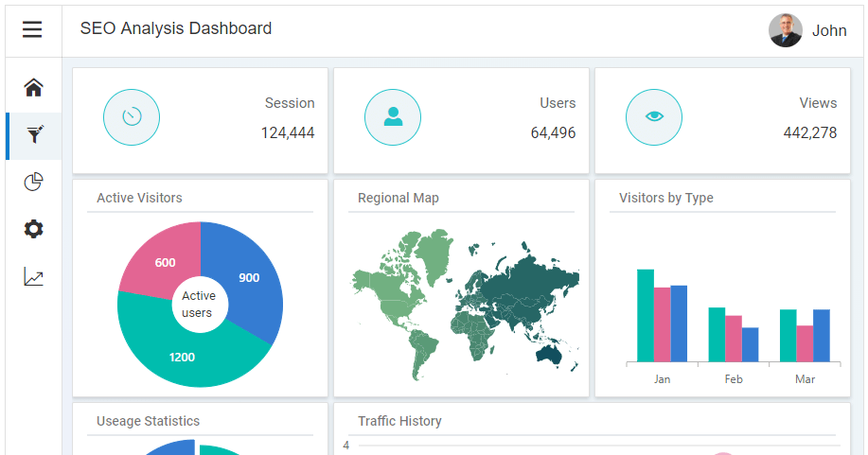Select the 124,444 session value

[x=288, y=132]
